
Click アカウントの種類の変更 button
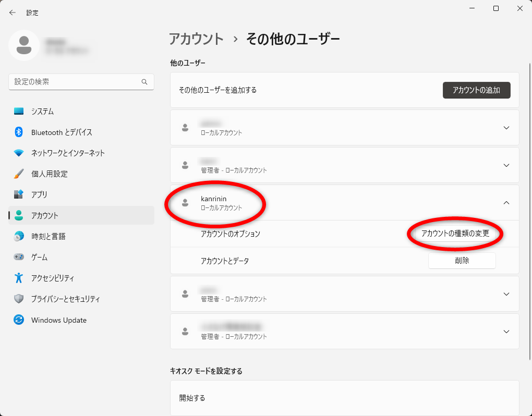point(455,234)
